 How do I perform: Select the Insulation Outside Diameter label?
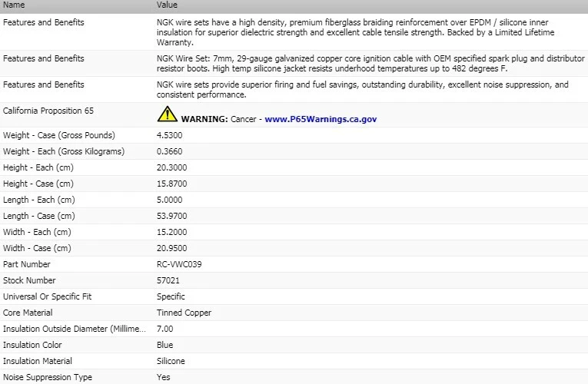(x=75, y=329)
